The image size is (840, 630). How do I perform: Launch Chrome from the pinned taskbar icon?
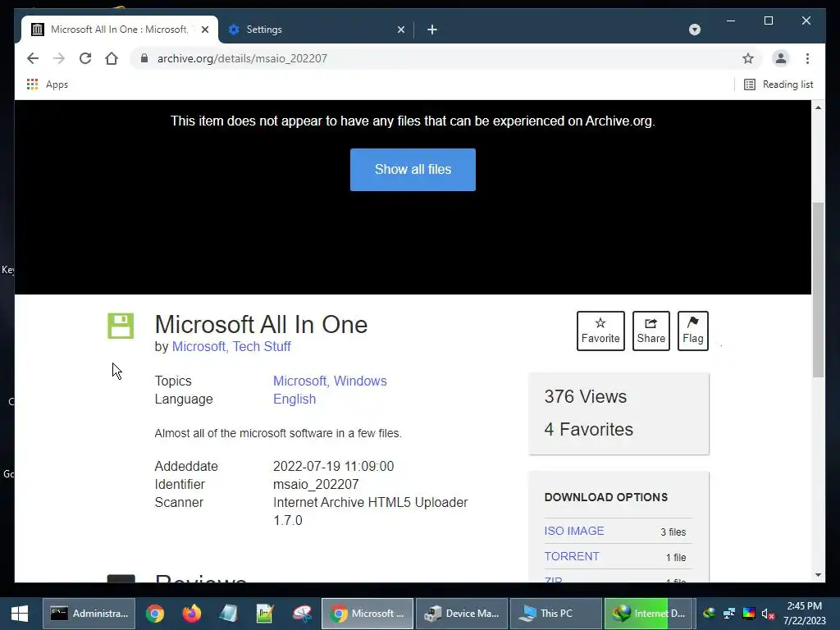point(155,614)
